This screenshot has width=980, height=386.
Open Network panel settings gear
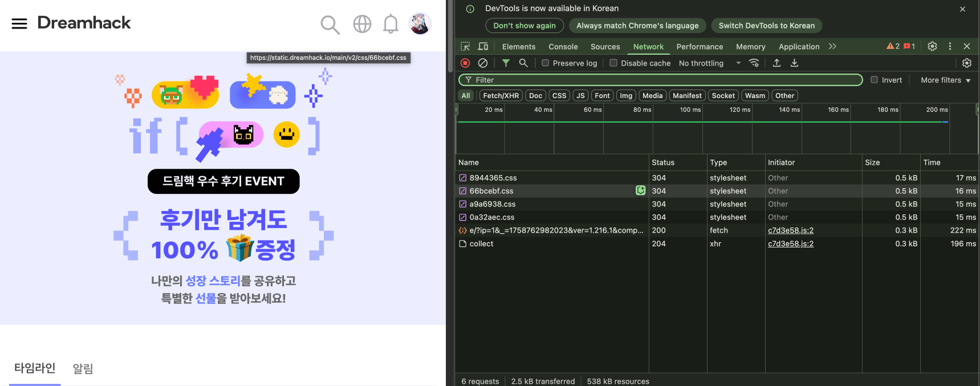(967, 63)
